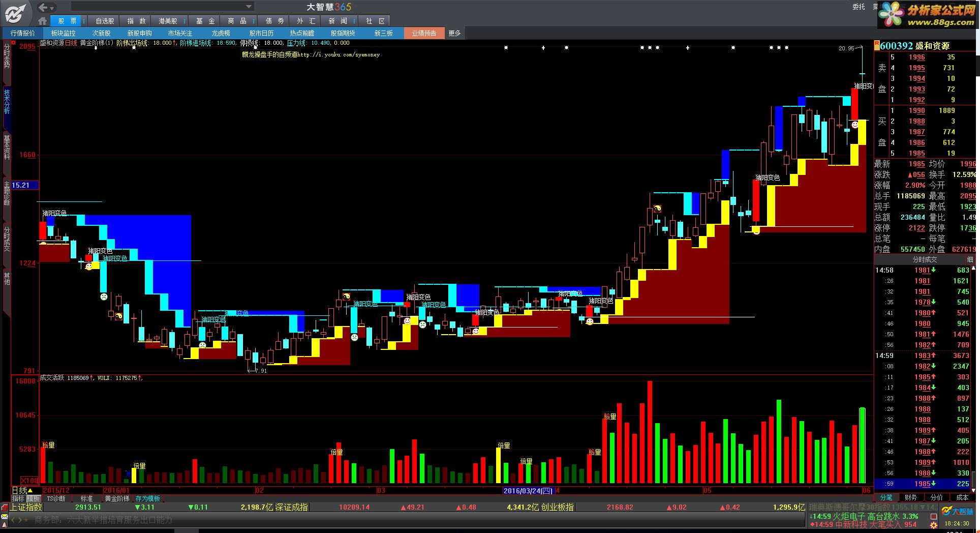Click the alert settings gear icon
This screenshot has width=980, height=533.
[x=934, y=524]
